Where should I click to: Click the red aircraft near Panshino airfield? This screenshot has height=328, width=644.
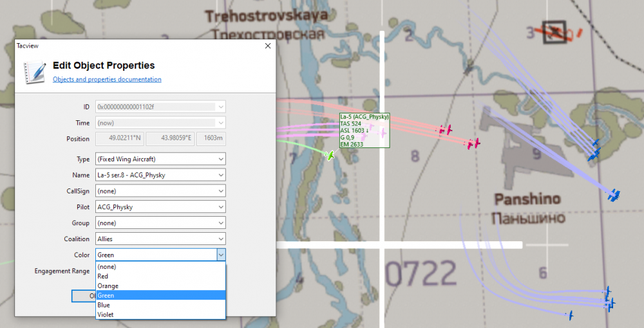pyautogui.click(x=472, y=143)
